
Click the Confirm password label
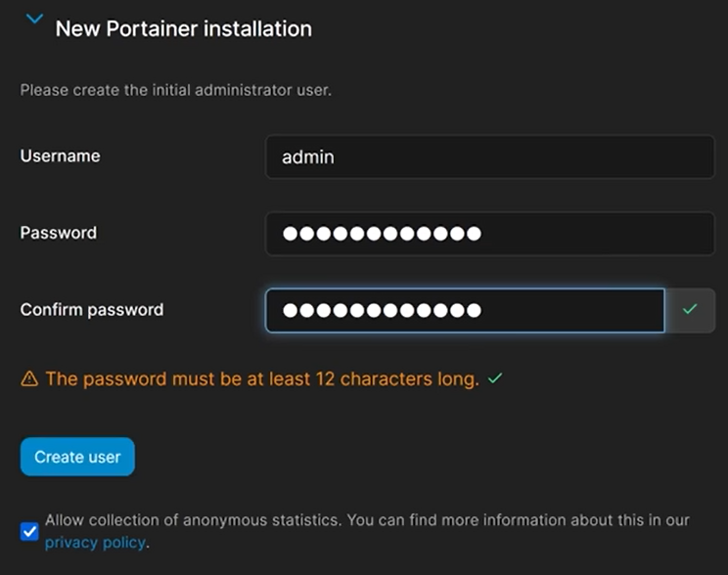pyautogui.click(x=92, y=310)
